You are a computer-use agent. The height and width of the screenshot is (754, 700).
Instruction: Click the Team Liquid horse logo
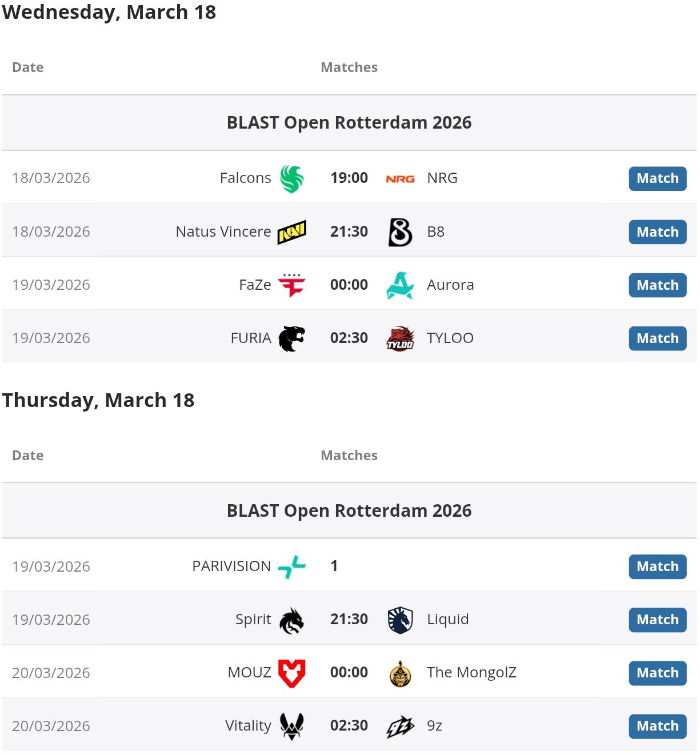pyautogui.click(x=400, y=620)
